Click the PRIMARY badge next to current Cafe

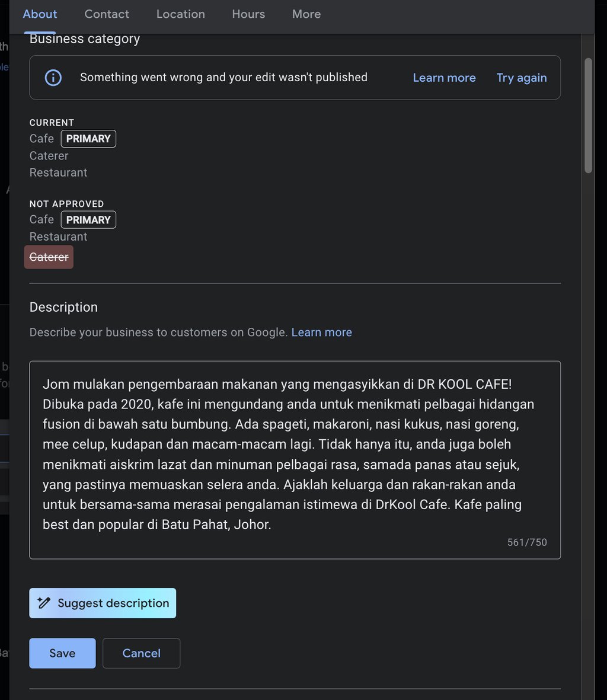coord(88,138)
